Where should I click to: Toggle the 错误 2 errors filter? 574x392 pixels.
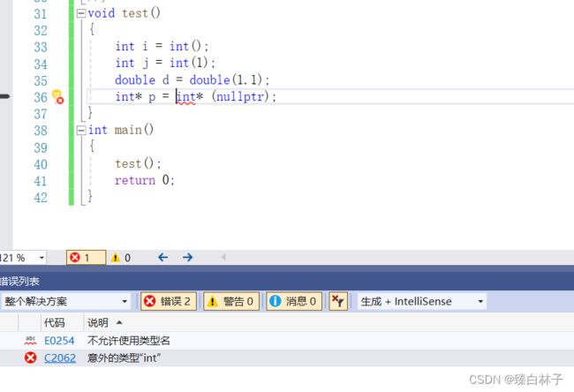click(168, 301)
